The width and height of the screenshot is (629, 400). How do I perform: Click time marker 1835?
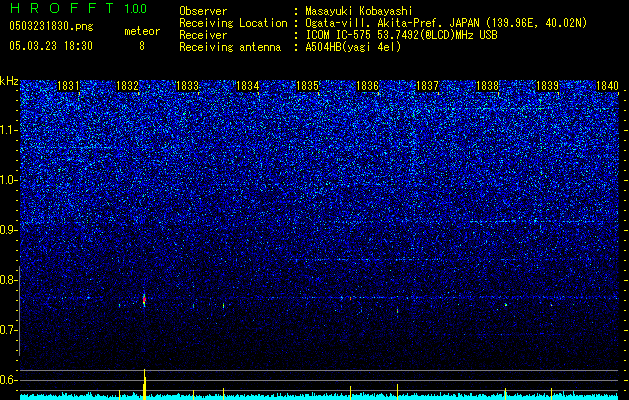[x=307, y=86]
